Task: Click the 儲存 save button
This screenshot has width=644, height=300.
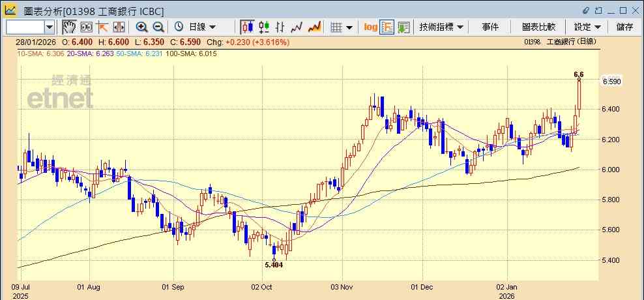Action: pos(624,27)
